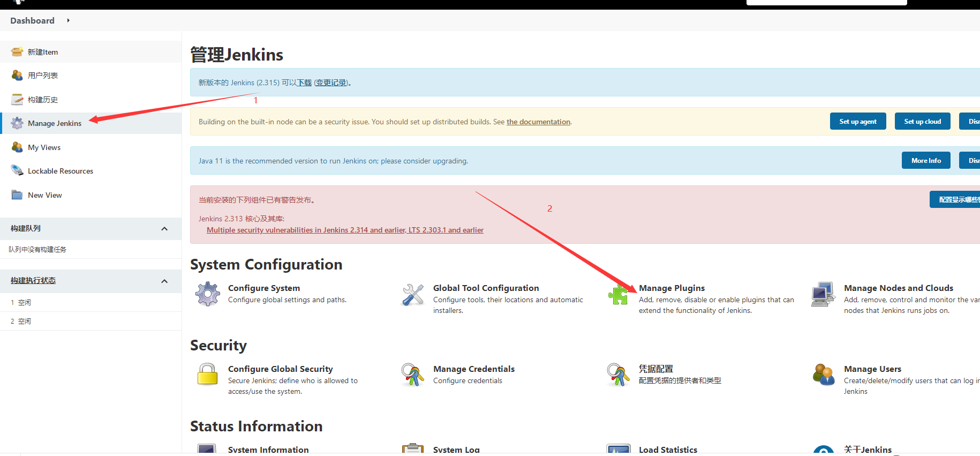Click the 新建Item box icon

click(17, 51)
